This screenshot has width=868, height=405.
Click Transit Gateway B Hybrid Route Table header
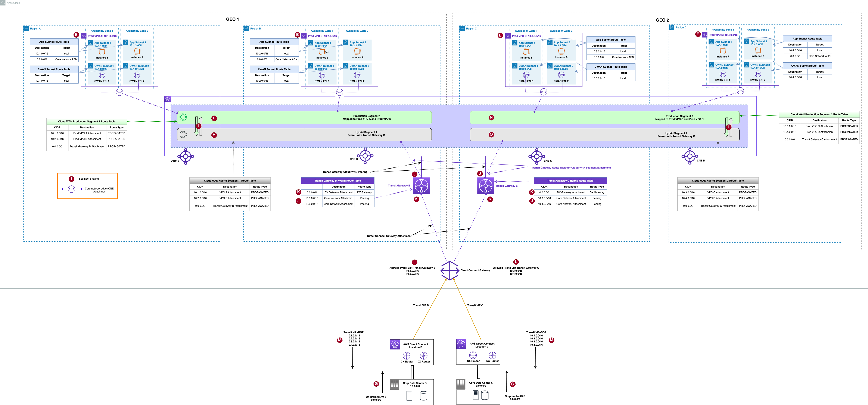tap(337, 180)
